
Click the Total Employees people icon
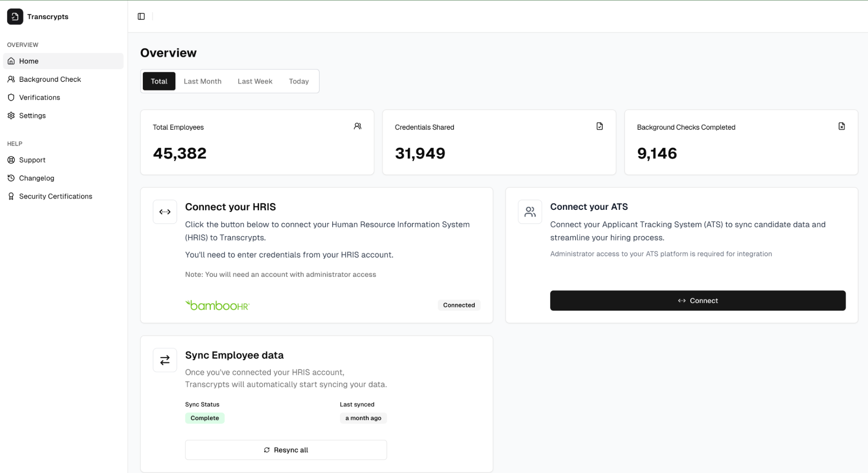(x=357, y=126)
